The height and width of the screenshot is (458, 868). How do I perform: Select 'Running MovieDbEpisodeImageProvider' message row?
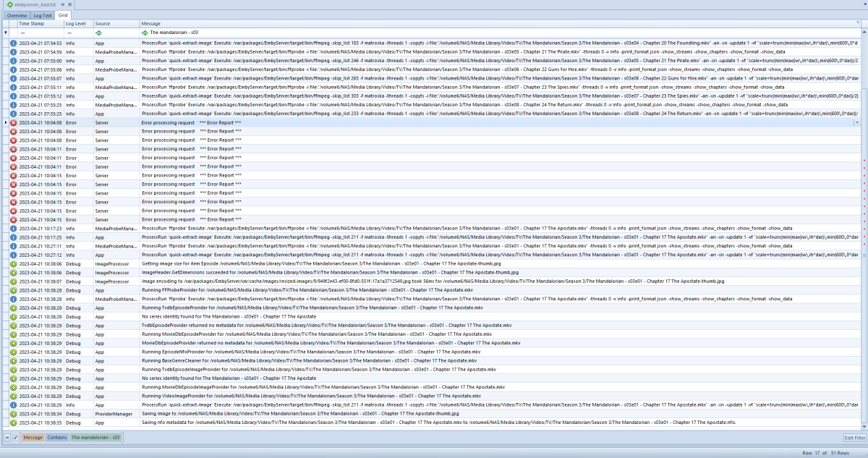pos(323,387)
